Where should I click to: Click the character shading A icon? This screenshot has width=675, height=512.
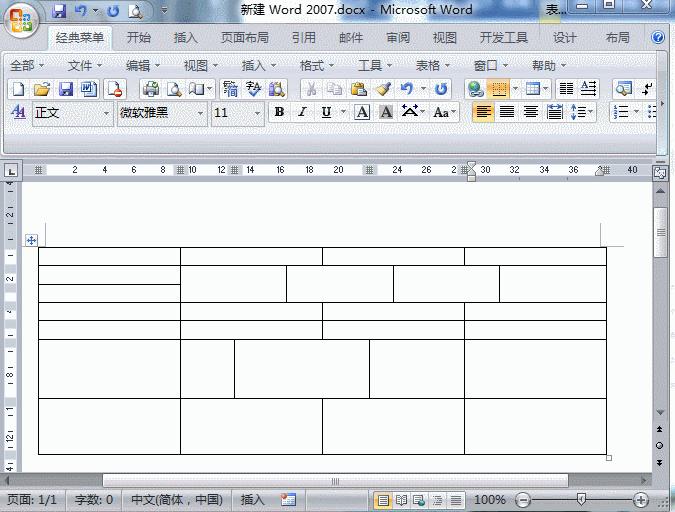(386, 112)
